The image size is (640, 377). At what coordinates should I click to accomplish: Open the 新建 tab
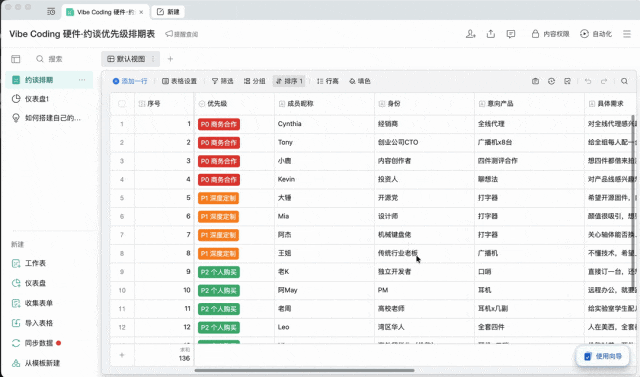[168, 12]
